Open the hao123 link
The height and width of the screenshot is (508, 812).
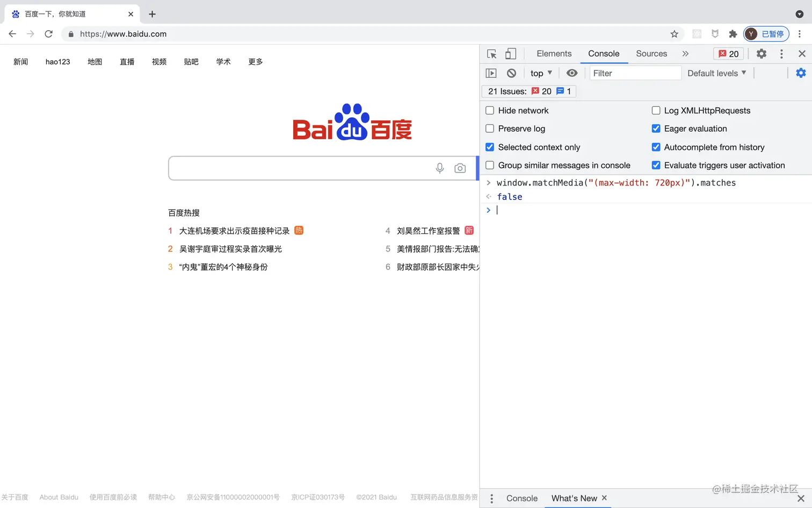point(58,62)
